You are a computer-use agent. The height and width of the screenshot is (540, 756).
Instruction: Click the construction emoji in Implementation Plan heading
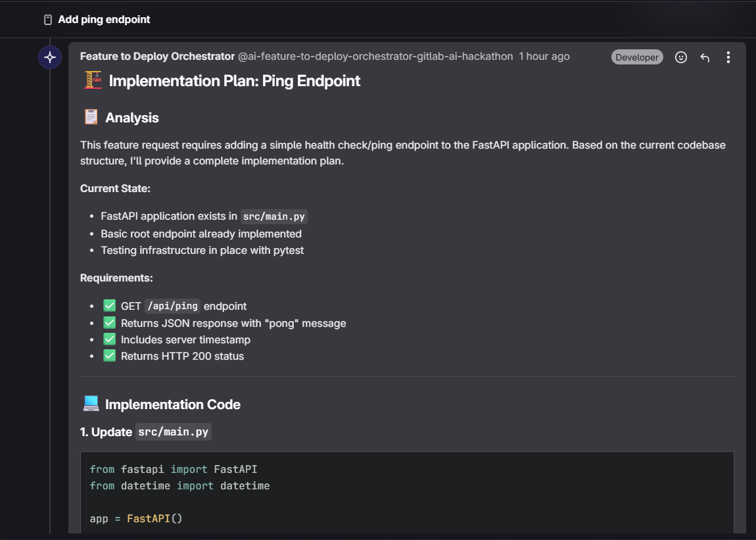93,81
